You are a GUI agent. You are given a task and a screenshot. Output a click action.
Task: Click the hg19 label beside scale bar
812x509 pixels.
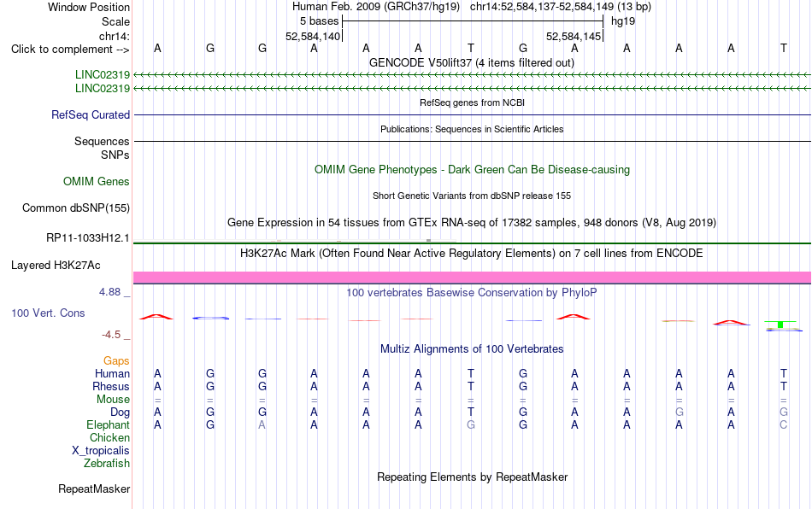coord(623,21)
